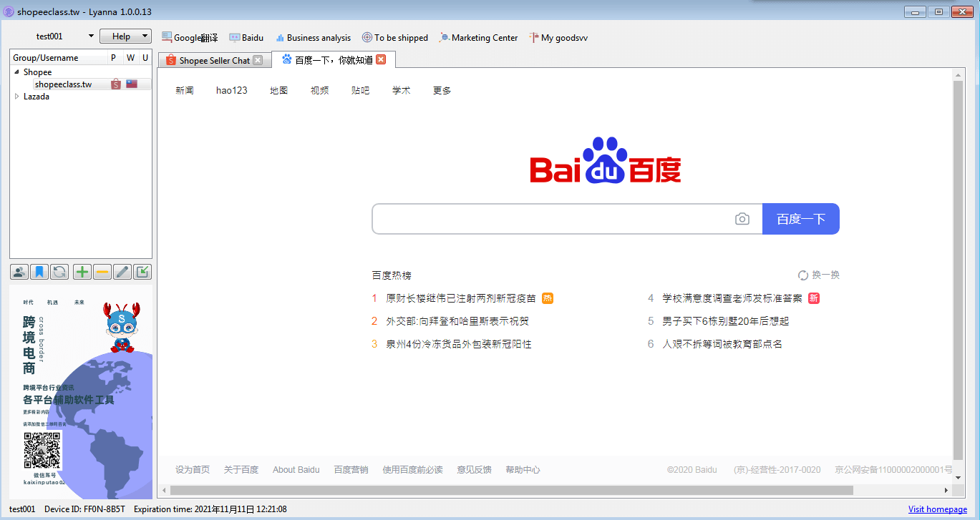The image size is (980, 520).
Task: Collapse the Shopee tree group
Action: click(x=16, y=72)
